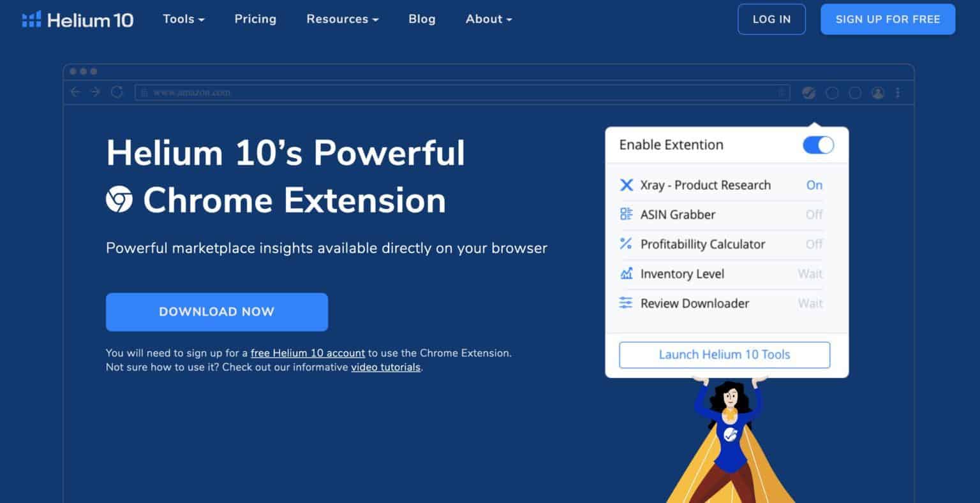Viewport: 980px width, 503px height.
Task: Click the Inventory Level chart icon
Action: coord(627,273)
